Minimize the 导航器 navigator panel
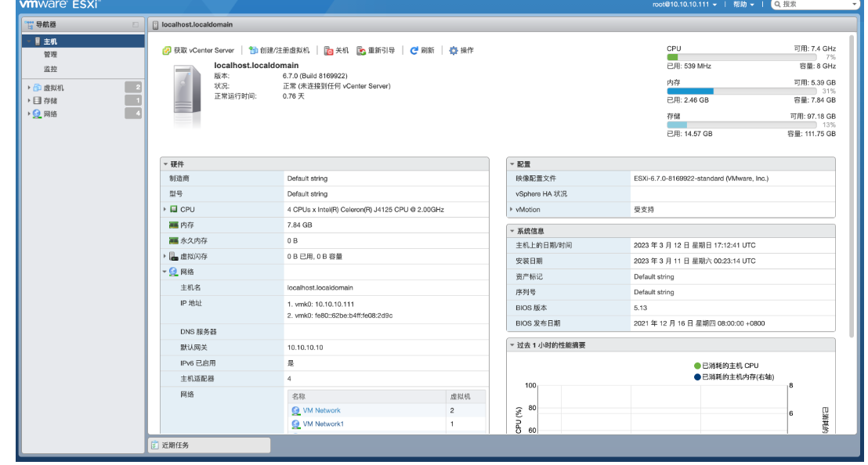This screenshot has height=465, width=868. coord(135,25)
